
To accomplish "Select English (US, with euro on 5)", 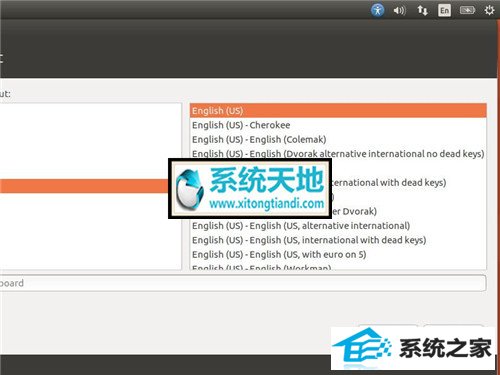I will [338, 254].
